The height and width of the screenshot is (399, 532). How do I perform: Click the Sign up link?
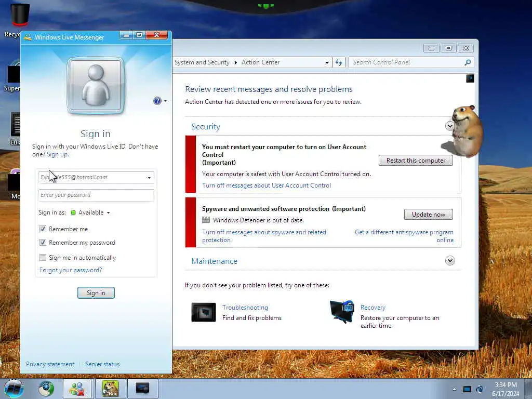point(57,154)
